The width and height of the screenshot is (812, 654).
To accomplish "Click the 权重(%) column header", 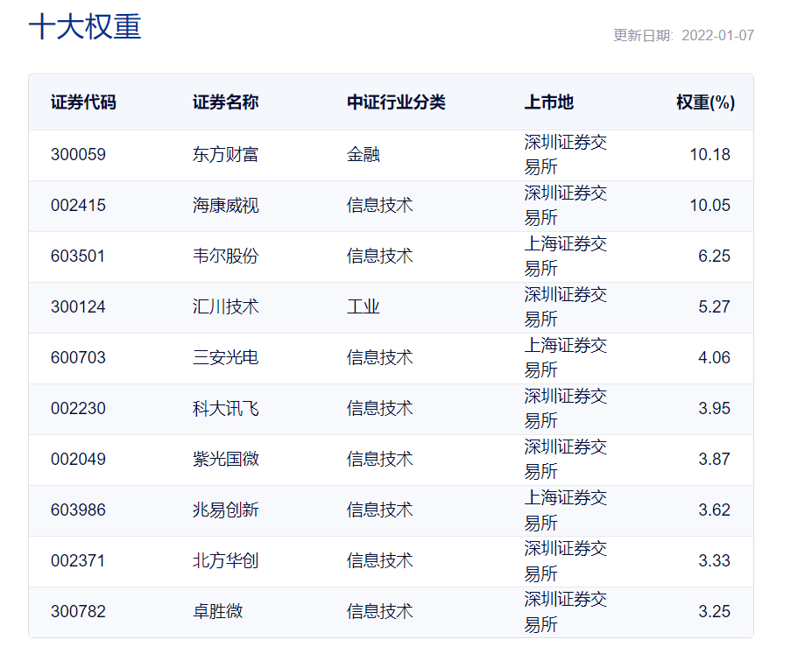I will 704,102.
